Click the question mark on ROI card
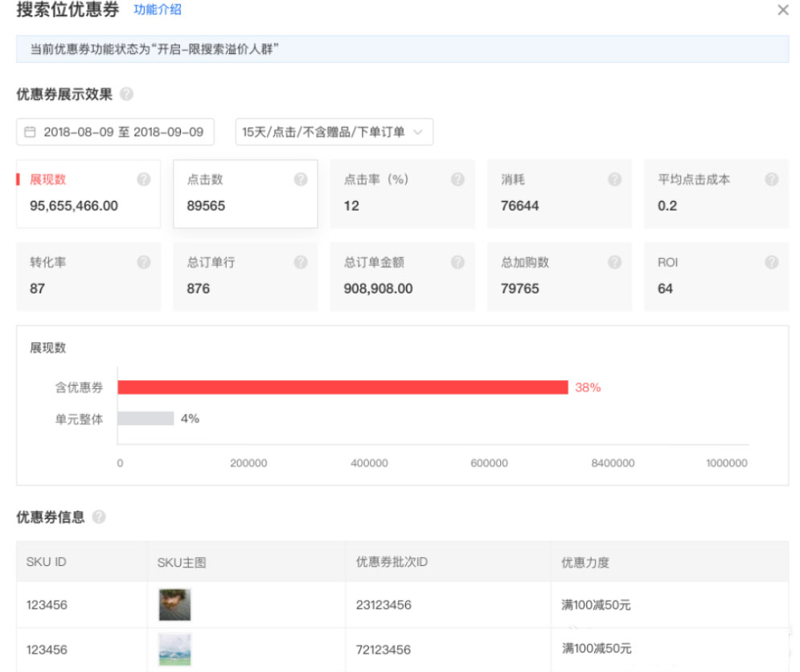 coord(771,262)
